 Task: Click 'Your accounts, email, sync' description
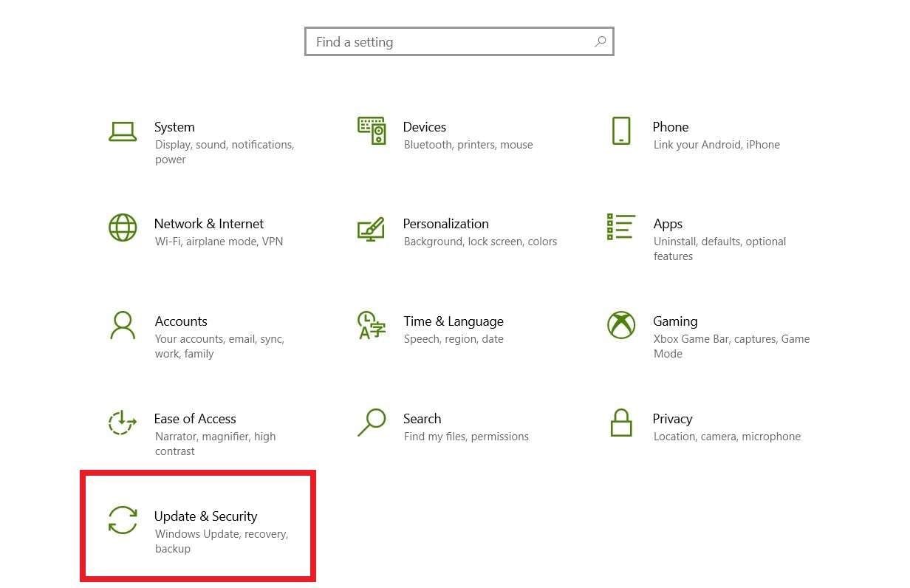tap(219, 346)
